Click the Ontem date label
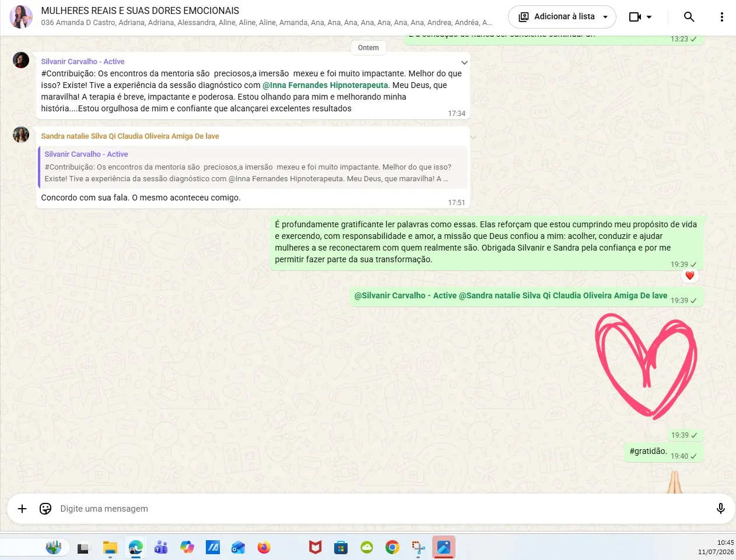This screenshot has width=736, height=560. click(x=368, y=48)
